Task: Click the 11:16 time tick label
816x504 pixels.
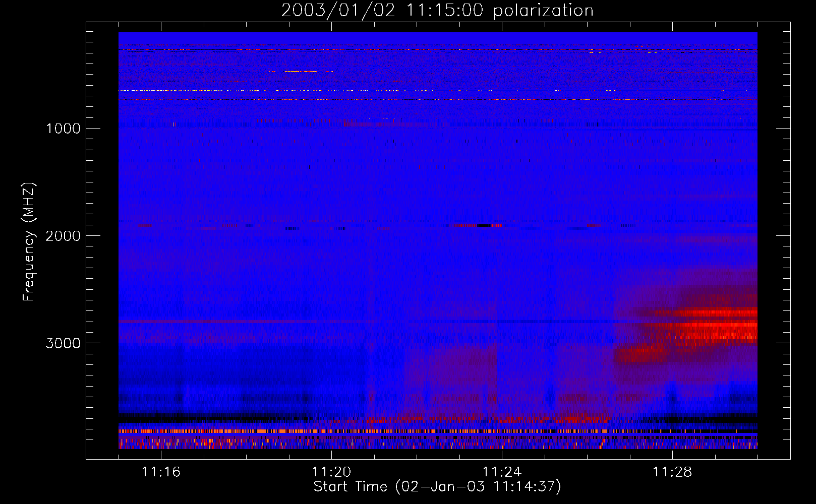Action: click(161, 472)
